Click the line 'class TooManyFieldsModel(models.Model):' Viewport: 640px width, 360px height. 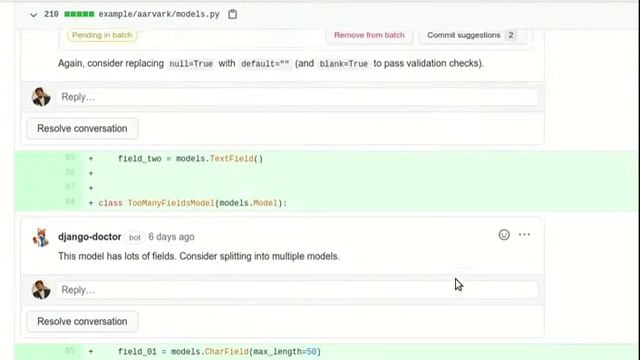point(193,203)
